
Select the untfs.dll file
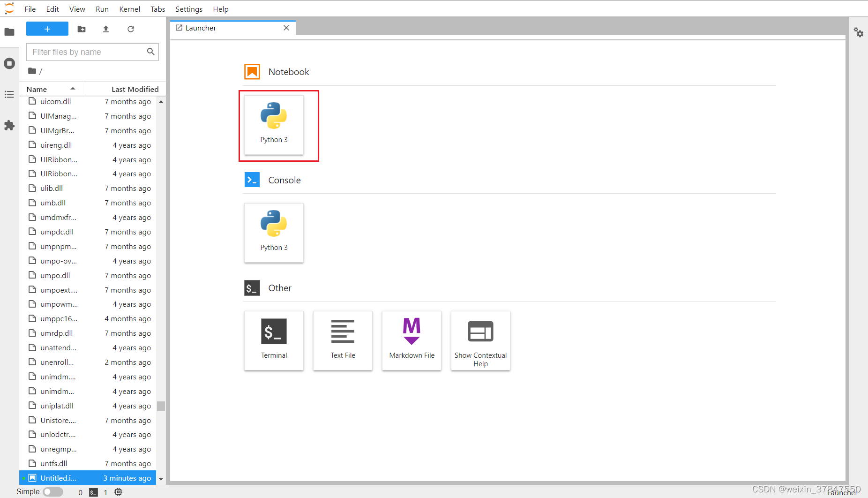pos(88,463)
